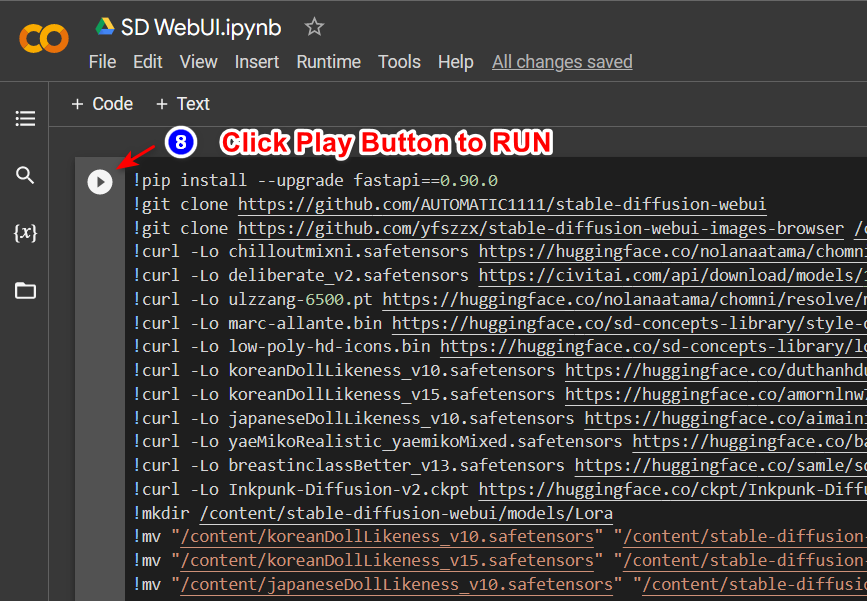
Task: Click the Colab CO logo
Action: point(44,39)
